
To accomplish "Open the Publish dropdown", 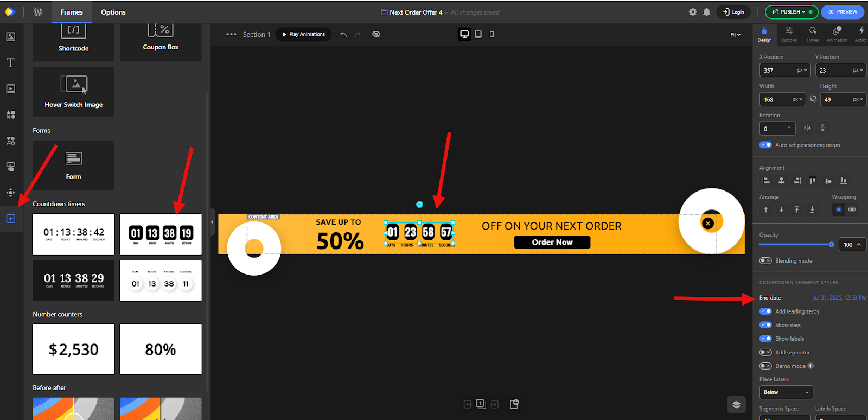I will point(791,12).
